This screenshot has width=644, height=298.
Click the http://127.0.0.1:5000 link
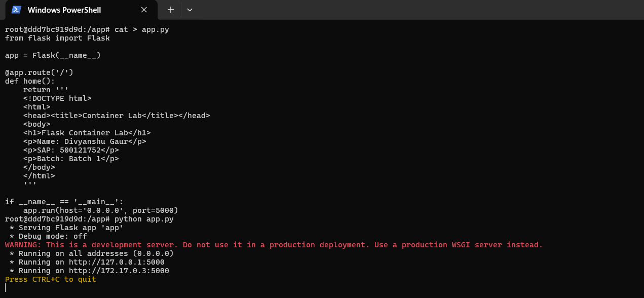(x=118, y=262)
